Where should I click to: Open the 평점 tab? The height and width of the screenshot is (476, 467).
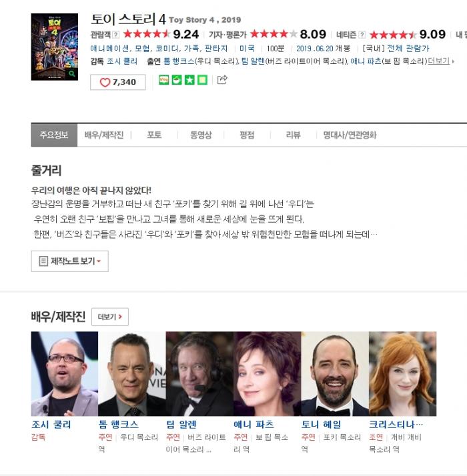tap(247, 135)
